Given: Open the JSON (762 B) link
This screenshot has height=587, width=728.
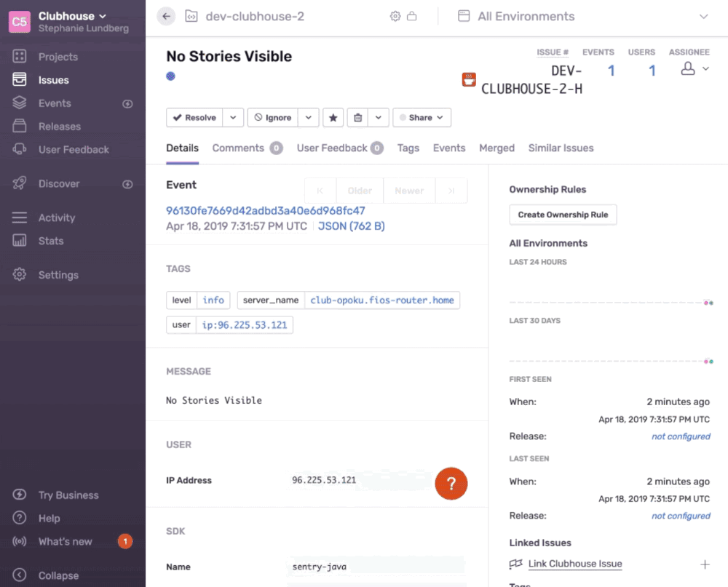Looking at the screenshot, I should click(x=352, y=226).
